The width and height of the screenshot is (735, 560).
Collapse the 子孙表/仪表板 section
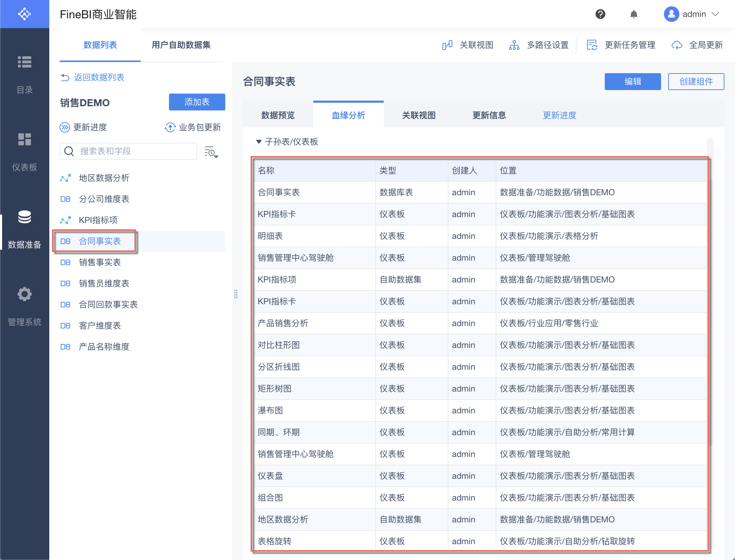pyautogui.click(x=259, y=142)
